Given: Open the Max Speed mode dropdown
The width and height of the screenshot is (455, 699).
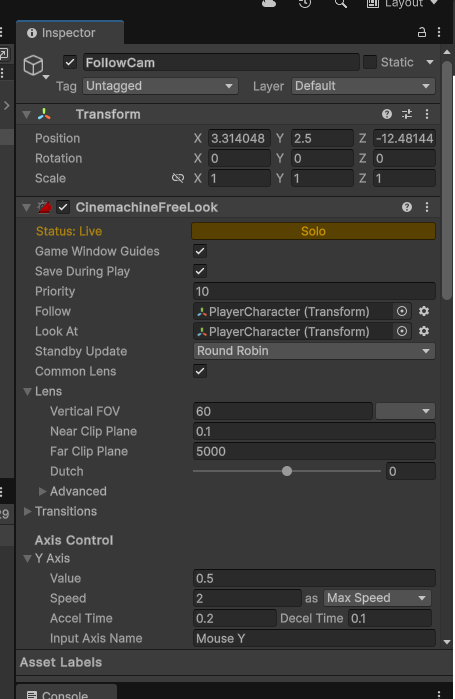Looking at the screenshot, I should tap(377, 598).
